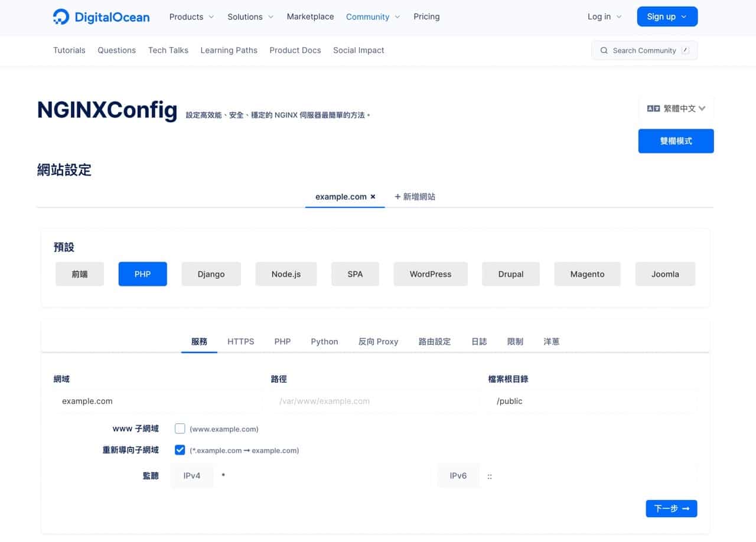Viewport: 756px width, 542px height.
Task: Open the Marketplace page
Action: [x=310, y=17]
